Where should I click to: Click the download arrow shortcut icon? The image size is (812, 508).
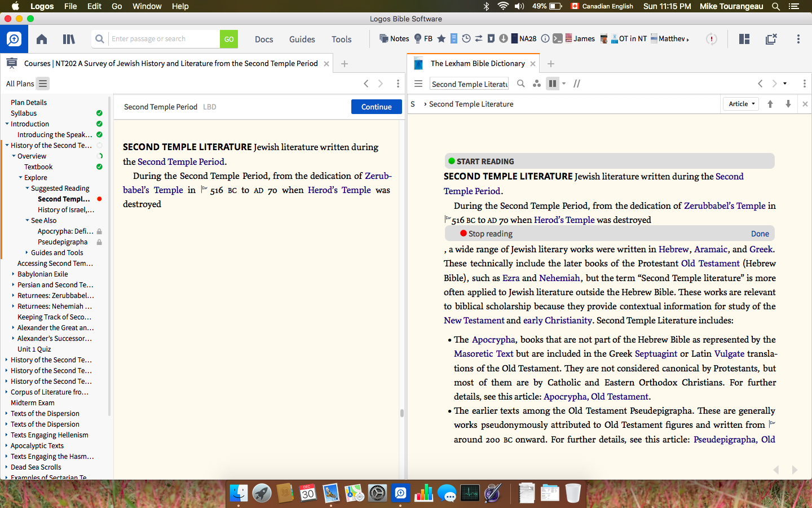pyautogui.click(x=504, y=38)
